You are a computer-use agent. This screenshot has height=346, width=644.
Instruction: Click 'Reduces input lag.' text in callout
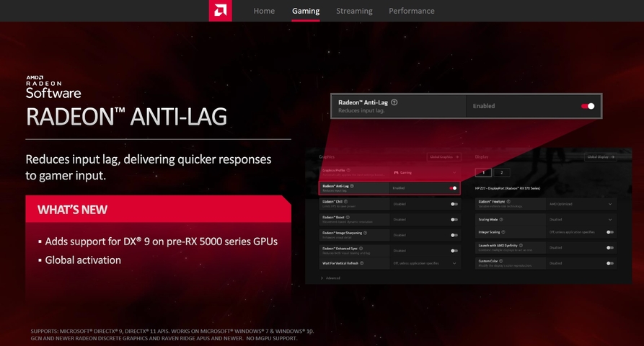point(361,111)
